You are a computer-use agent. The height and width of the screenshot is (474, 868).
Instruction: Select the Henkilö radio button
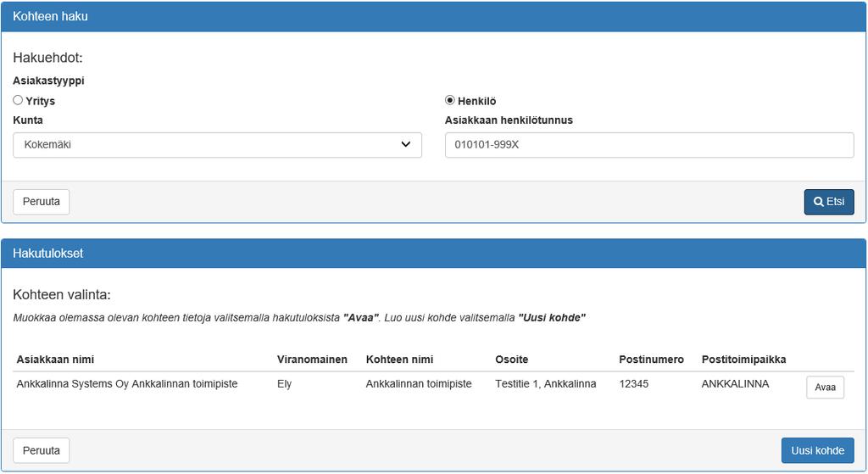pyautogui.click(x=449, y=100)
